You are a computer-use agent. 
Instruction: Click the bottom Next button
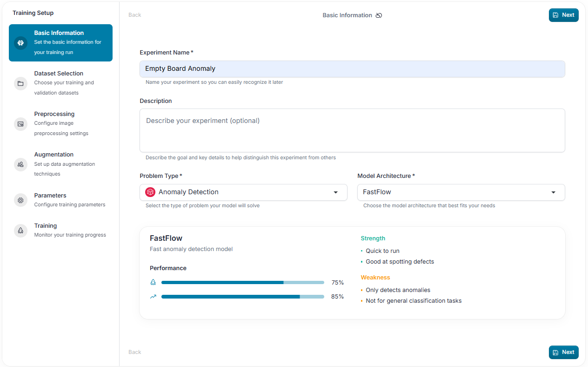[x=563, y=352]
